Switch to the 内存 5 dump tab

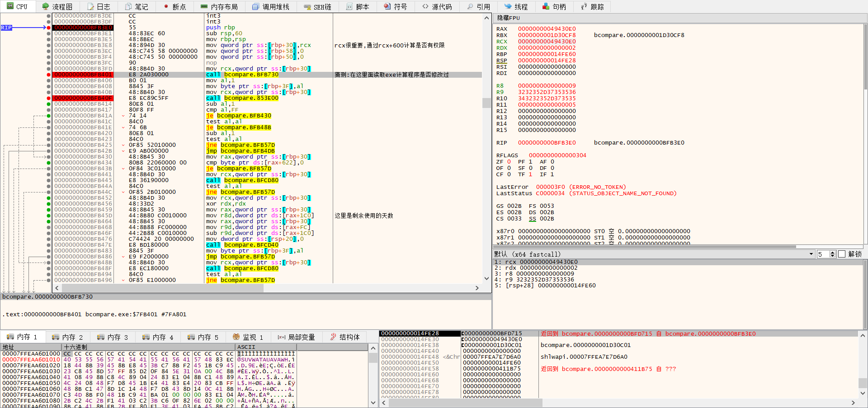coord(203,337)
